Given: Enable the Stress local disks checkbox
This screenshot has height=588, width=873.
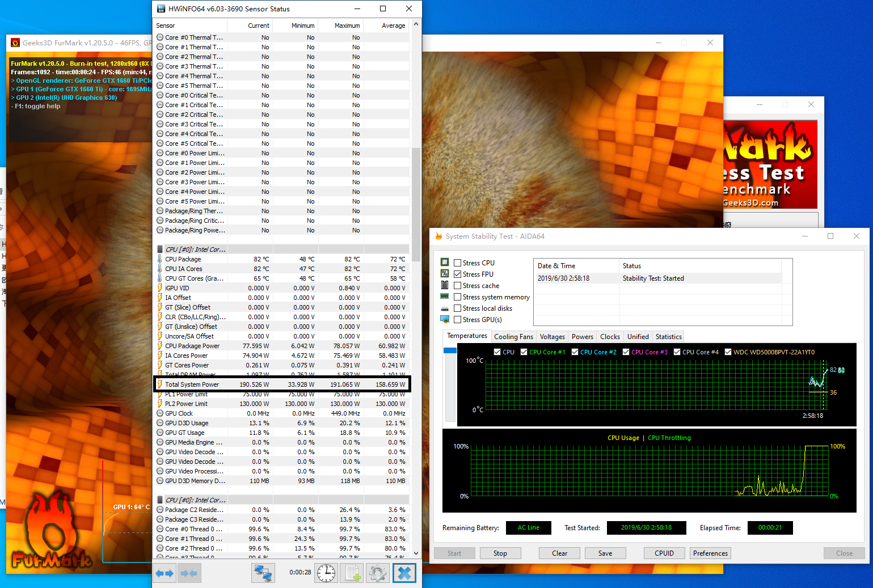Looking at the screenshot, I should coord(457,308).
